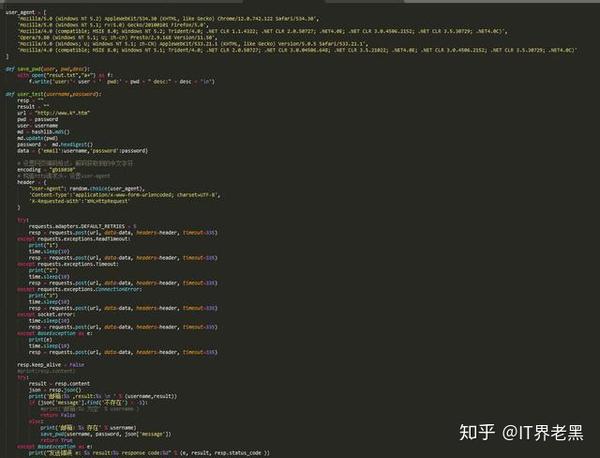Click the save_pwd(username, password, json['message']) line

click(x=106, y=434)
